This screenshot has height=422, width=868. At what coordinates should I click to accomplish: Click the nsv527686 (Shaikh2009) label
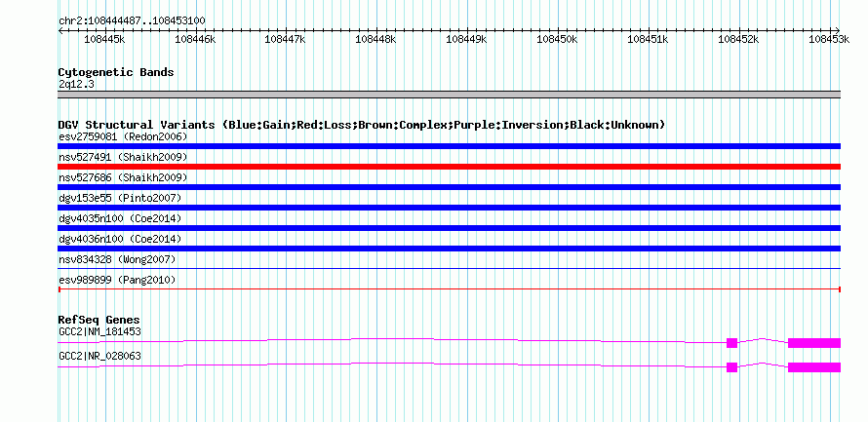coord(123,177)
